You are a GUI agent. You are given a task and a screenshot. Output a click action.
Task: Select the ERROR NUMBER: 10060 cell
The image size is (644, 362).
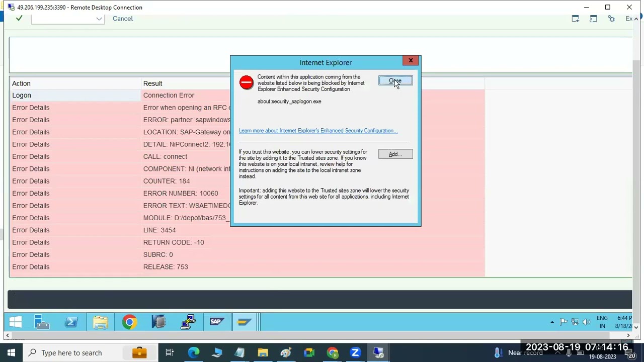click(181, 194)
